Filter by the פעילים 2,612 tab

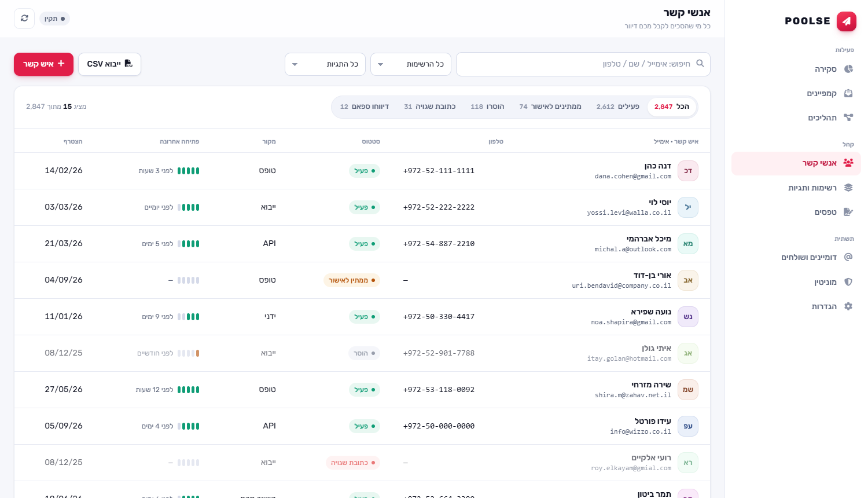(x=618, y=107)
